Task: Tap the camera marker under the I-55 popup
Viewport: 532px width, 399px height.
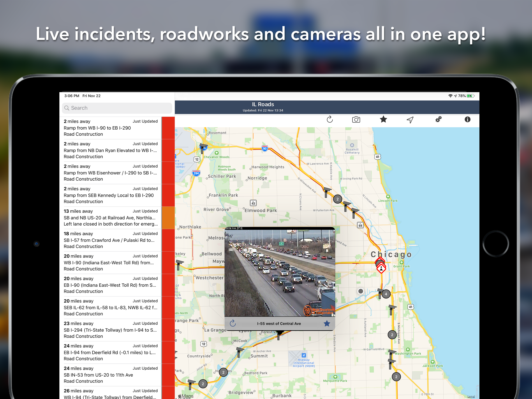Action: [279, 335]
